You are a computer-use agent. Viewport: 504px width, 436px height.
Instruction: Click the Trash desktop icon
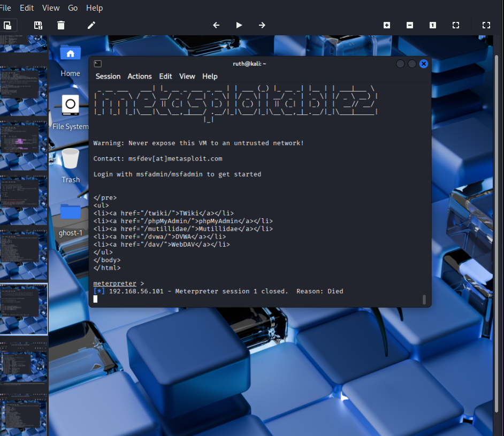[71, 166]
